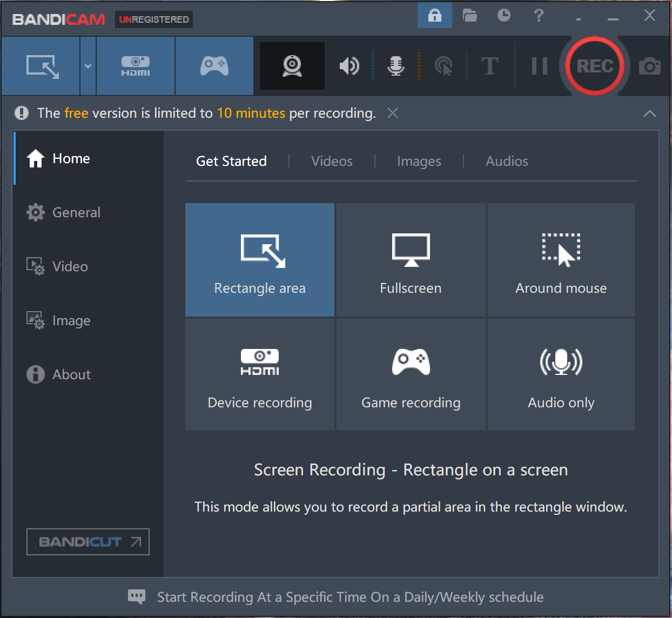Dismiss the free version notice

tap(393, 113)
